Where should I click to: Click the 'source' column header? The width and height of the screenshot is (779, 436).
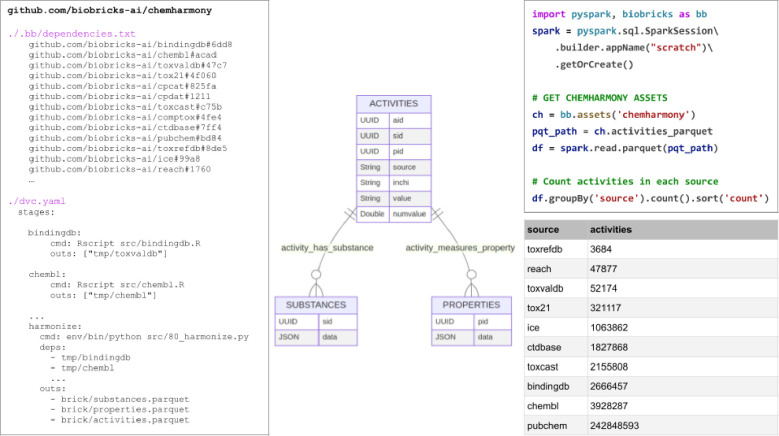(543, 229)
